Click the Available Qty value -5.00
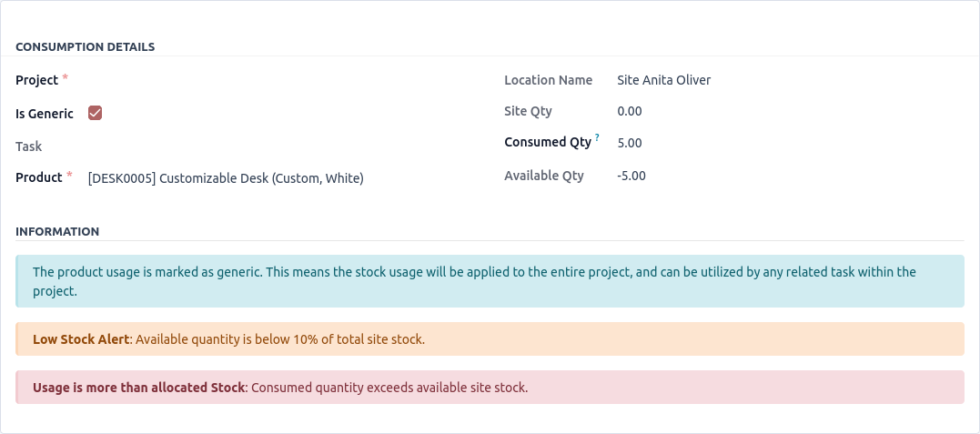Screen dimensions: 980x434 tap(631, 176)
